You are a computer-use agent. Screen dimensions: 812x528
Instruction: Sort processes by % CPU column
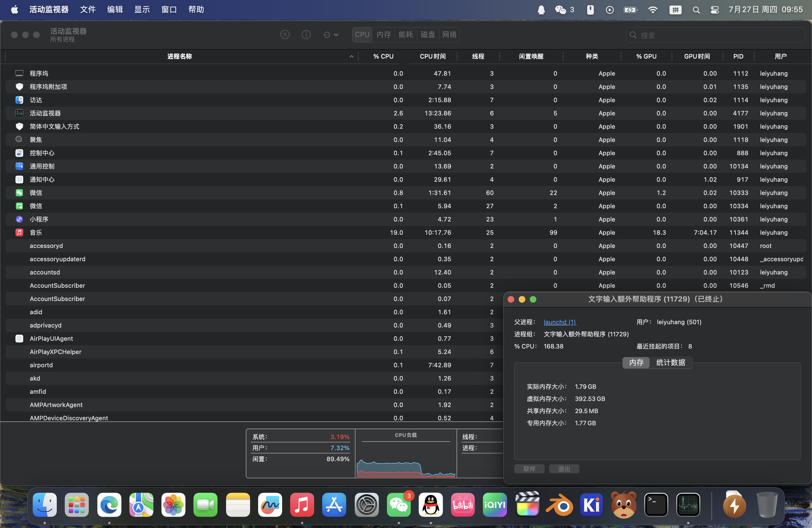[383, 56]
